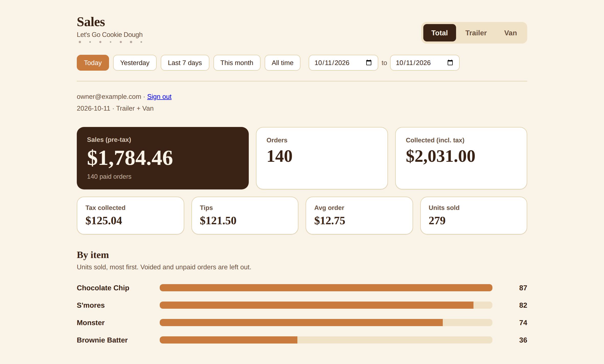
Task: Click the S'mores count 82
Action: [x=523, y=305]
